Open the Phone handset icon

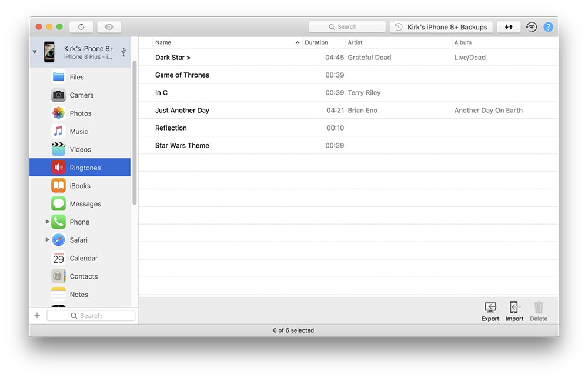pos(58,222)
